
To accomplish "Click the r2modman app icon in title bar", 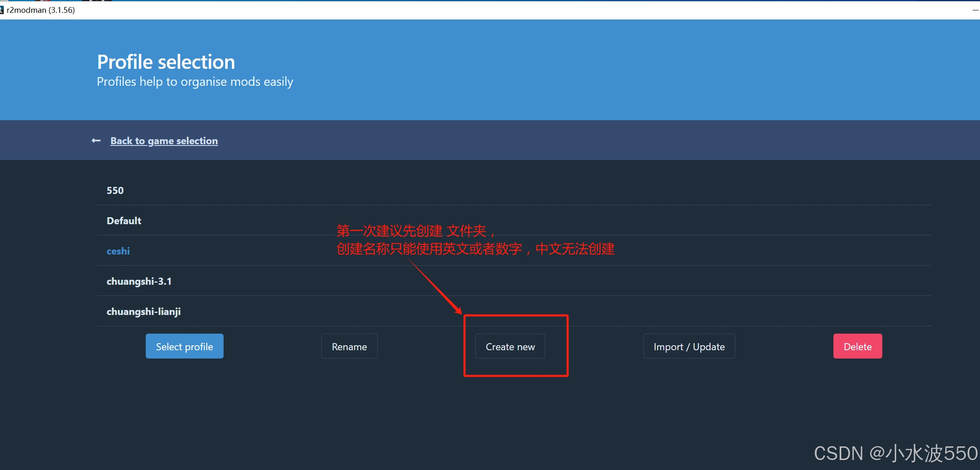I will pos(2,10).
